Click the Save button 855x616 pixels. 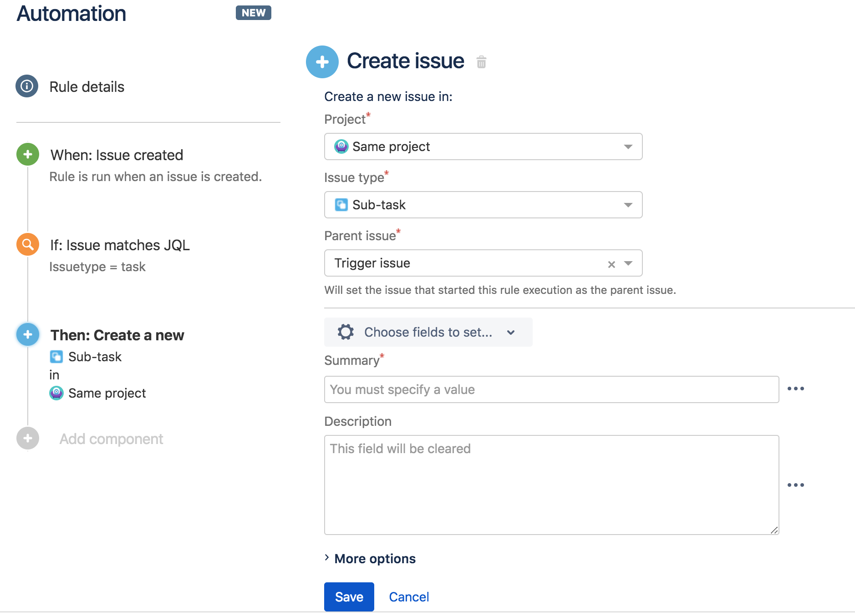[x=349, y=596]
